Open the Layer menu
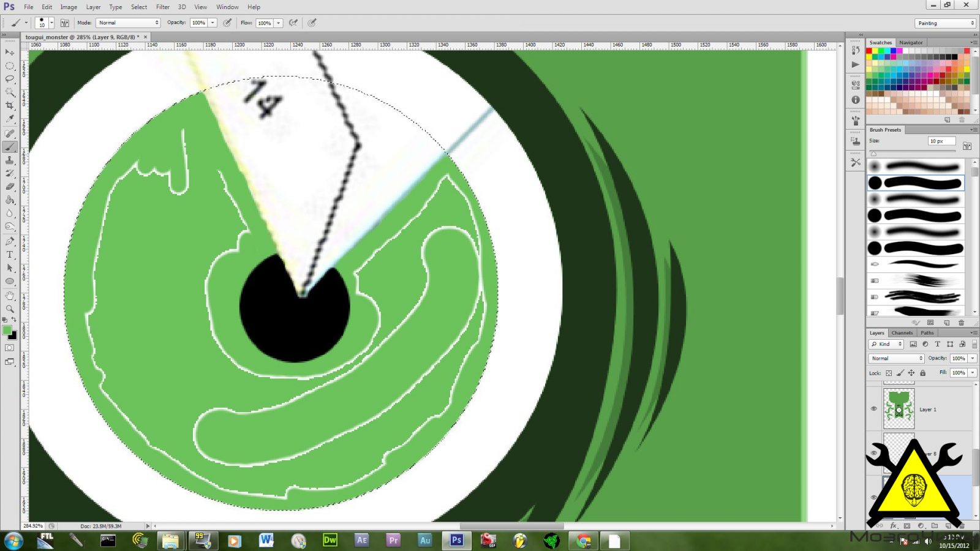 point(93,7)
